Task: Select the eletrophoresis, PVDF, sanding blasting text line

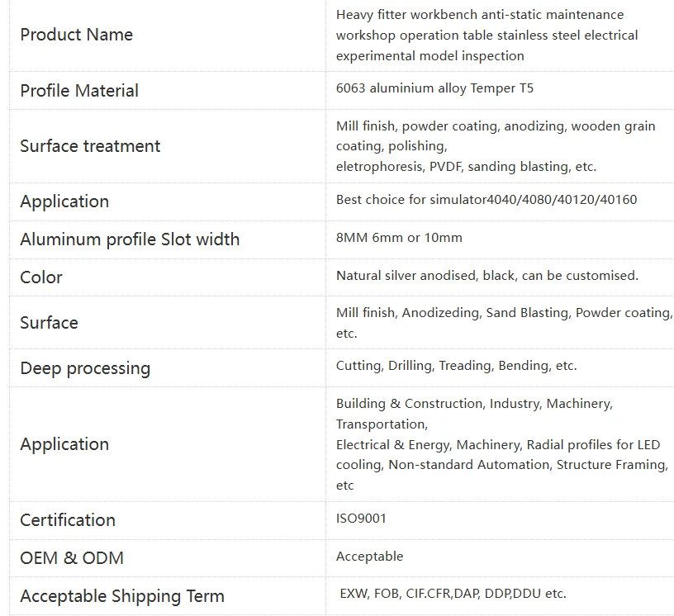Action: point(466,166)
